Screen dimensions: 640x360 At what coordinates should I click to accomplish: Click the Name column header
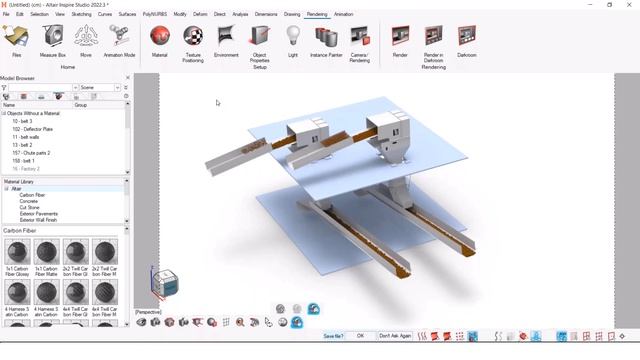tap(37, 105)
